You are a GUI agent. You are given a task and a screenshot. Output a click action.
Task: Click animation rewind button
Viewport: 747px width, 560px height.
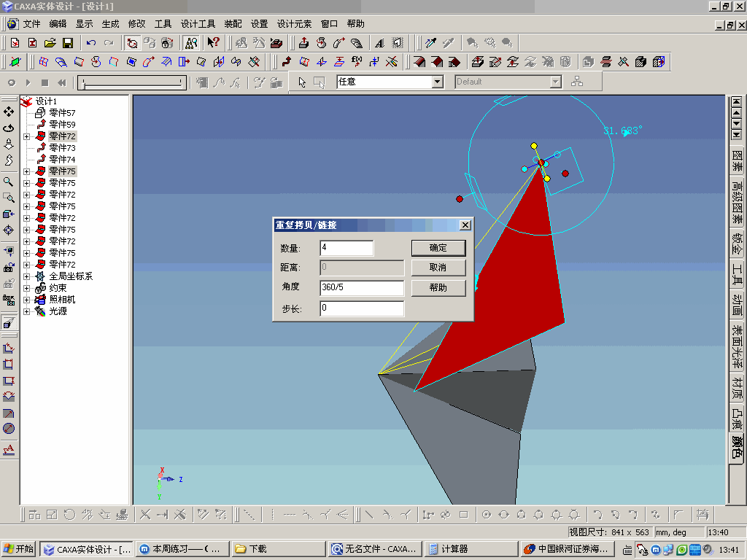[61, 82]
